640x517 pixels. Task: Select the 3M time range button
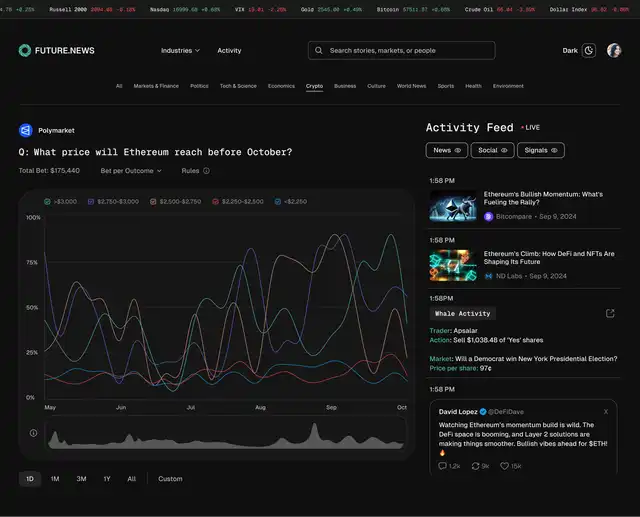pyautogui.click(x=81, y=479)
